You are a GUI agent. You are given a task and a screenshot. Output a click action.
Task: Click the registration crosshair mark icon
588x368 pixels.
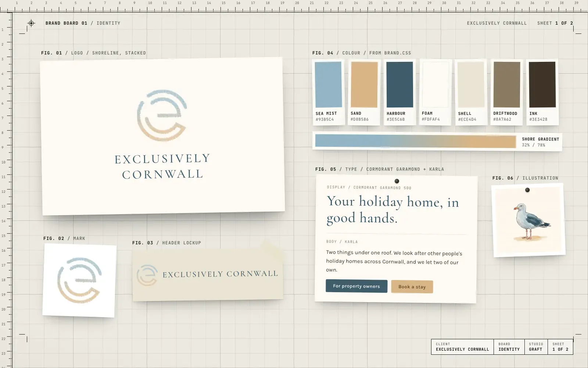tap(31, 23)
